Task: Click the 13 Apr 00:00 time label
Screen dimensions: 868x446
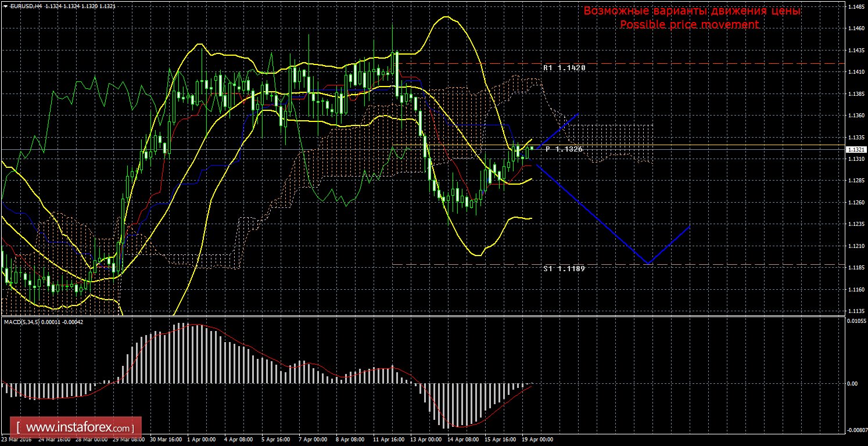Action: click(x=425, y=440)
